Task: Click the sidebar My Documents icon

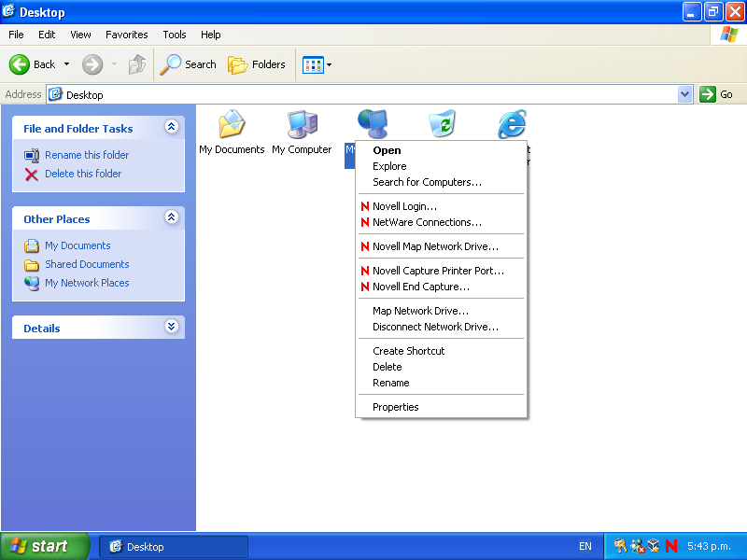Action: 32,245
